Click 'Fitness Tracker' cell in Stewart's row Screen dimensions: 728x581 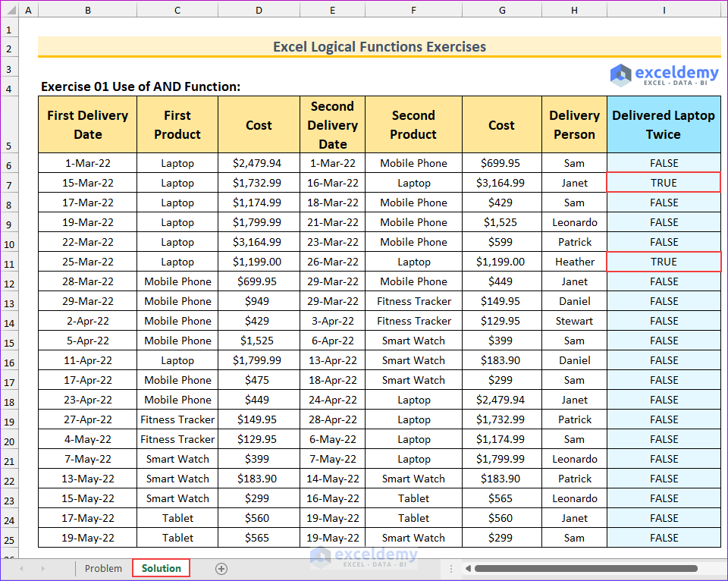(x=413, y=321)
